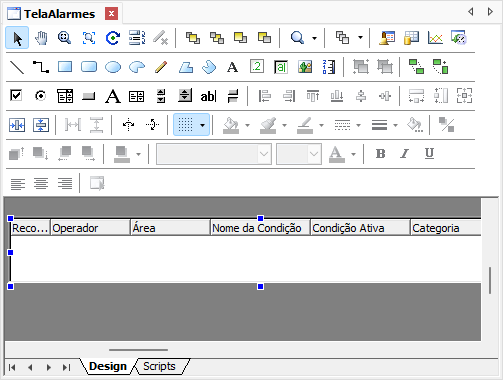Open the fill bucket color dropdown arrow

(x=247, y=125)
